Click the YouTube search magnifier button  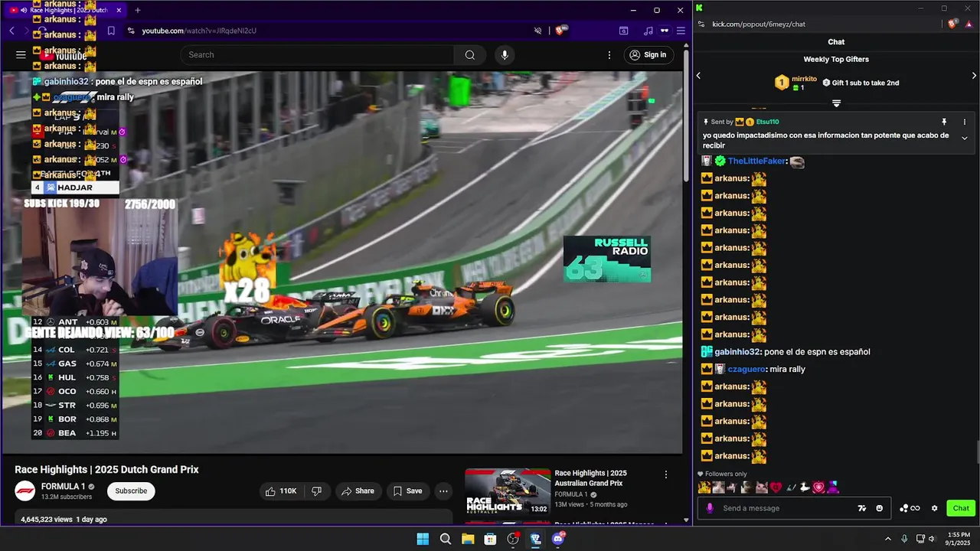tap(470, 55)
